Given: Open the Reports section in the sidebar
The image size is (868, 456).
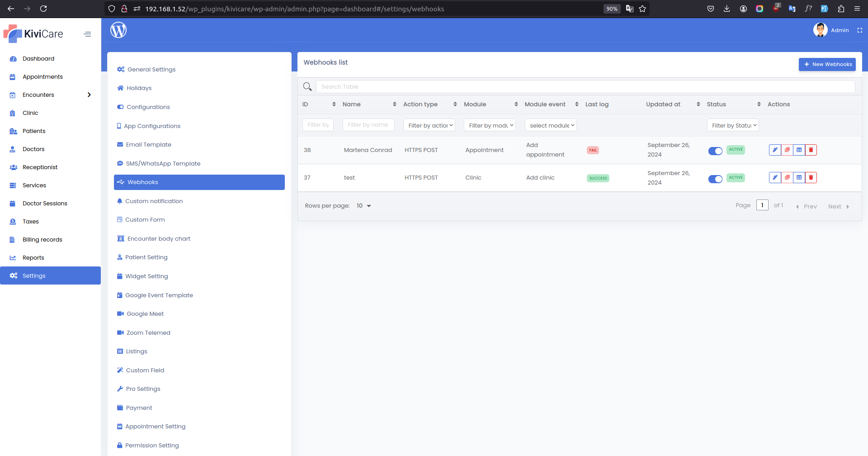Looking at the screenshot, I should point(33,257).
